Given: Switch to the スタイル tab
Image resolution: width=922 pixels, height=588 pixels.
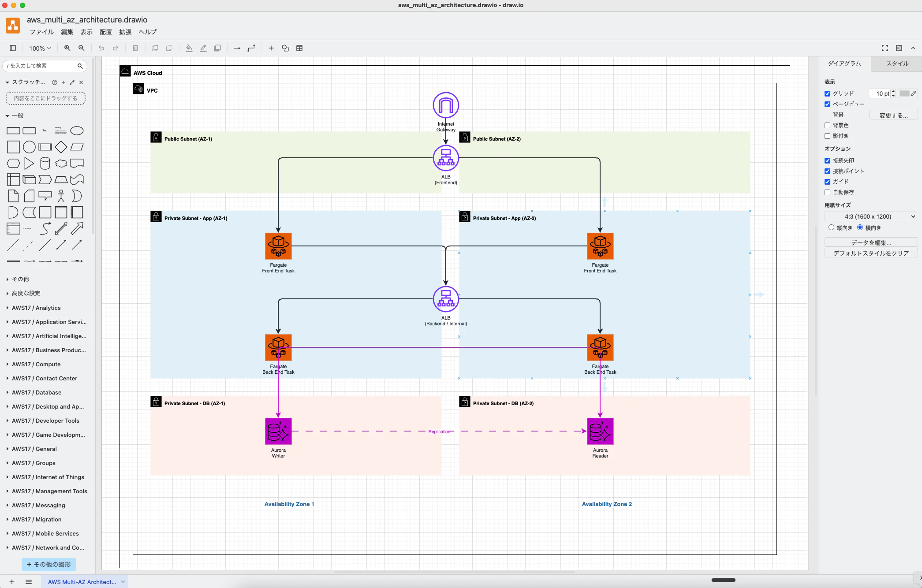Looking at the screenshot, I should click(897, 63).
